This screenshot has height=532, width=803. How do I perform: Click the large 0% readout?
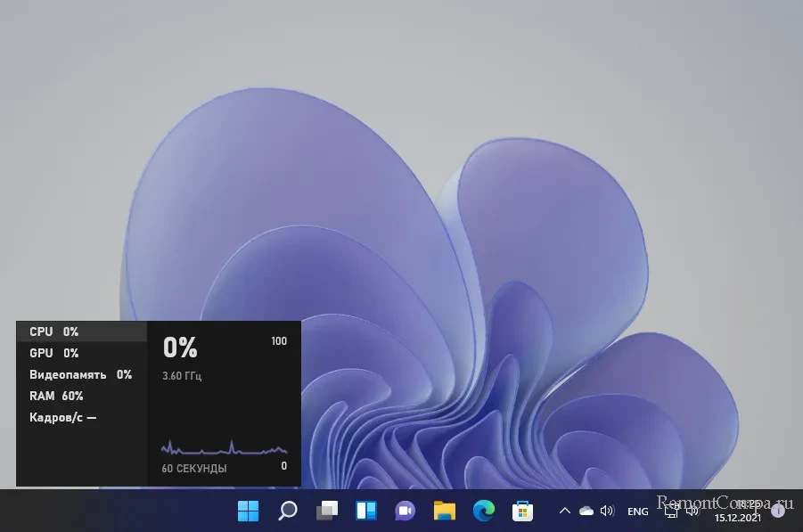(x=180, y=348)
